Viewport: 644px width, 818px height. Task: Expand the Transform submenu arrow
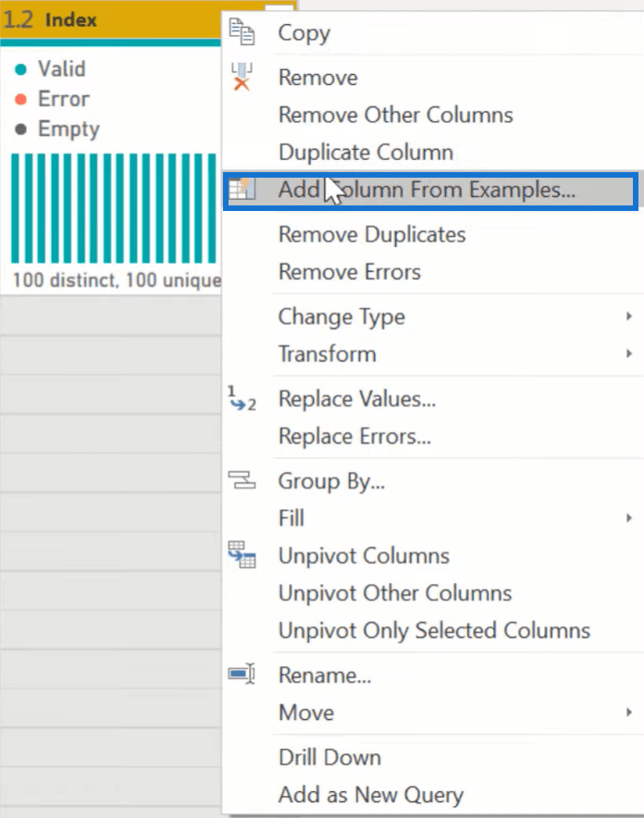[x=629, y=353]
